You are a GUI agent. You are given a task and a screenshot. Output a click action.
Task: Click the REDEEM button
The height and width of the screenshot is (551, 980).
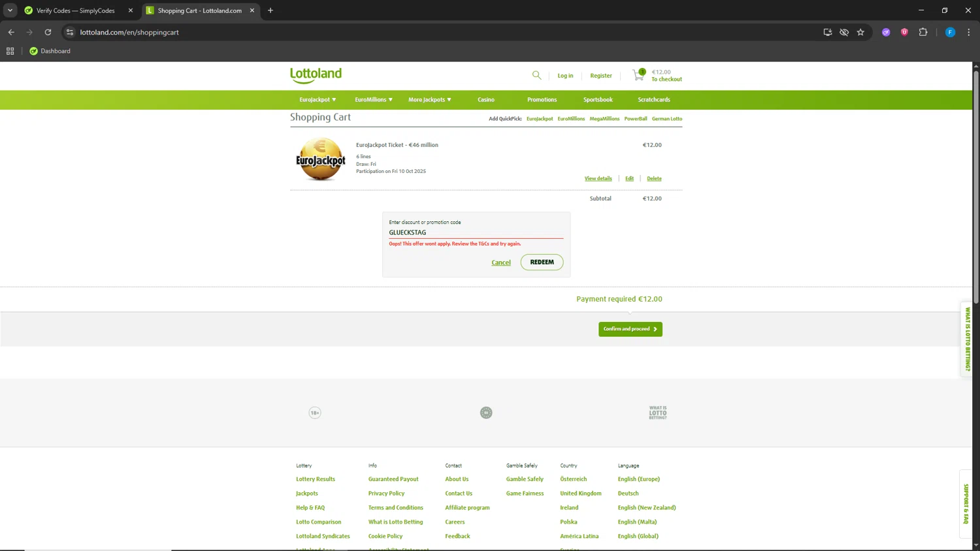pos(542,262)
